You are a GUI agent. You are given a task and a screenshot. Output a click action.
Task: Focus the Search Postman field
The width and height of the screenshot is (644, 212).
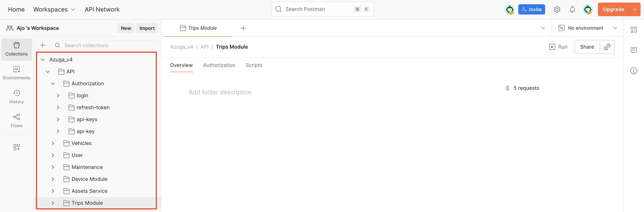point(322,9)
